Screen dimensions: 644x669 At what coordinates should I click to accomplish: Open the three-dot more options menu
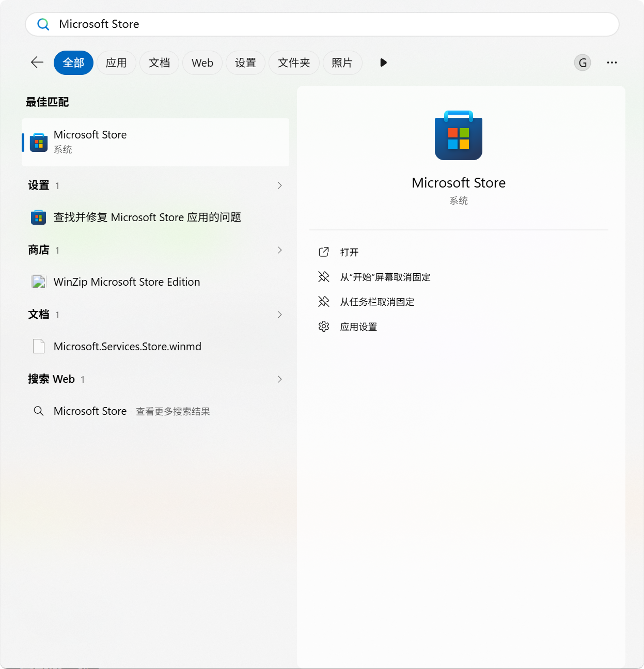(612, 63)
